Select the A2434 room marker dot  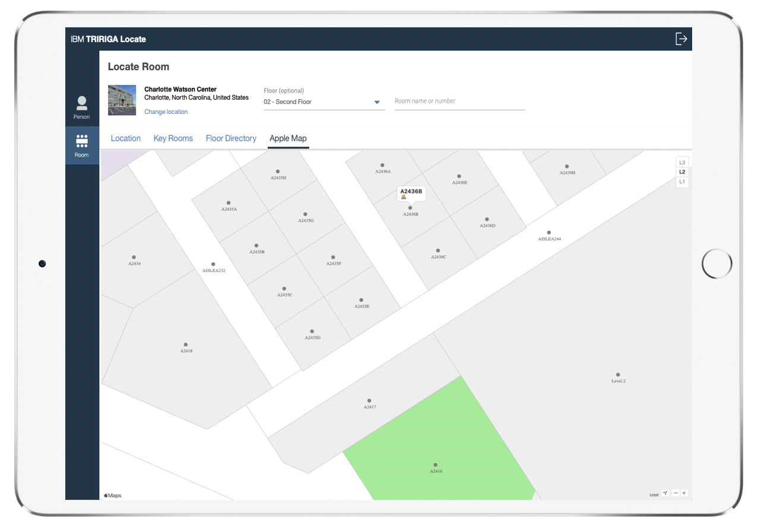tap(134, 258)
